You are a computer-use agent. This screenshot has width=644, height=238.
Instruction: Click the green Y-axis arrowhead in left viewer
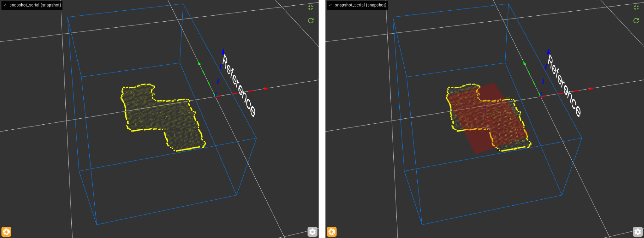(x=199, y=63)
